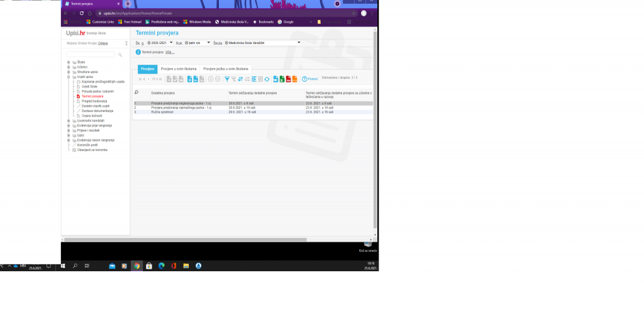644x309 pixels.
Task: Reload the page in Chrome
Action: point(82,13)
